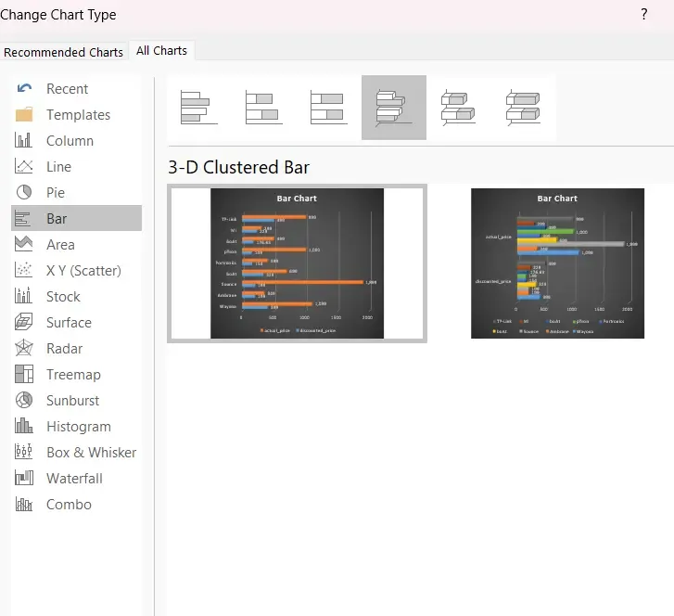
Task: Select the Column category label
Action: [70, 141]
